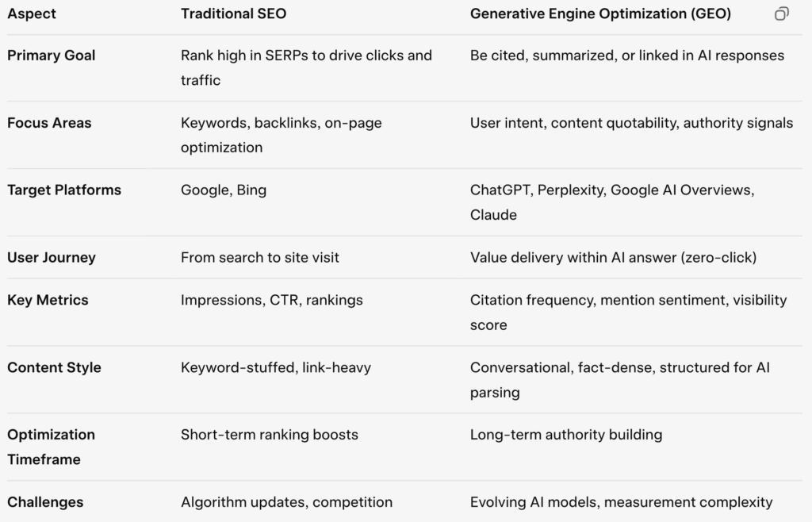
Task: Click the Primary Goal row label
Action: 51,56
